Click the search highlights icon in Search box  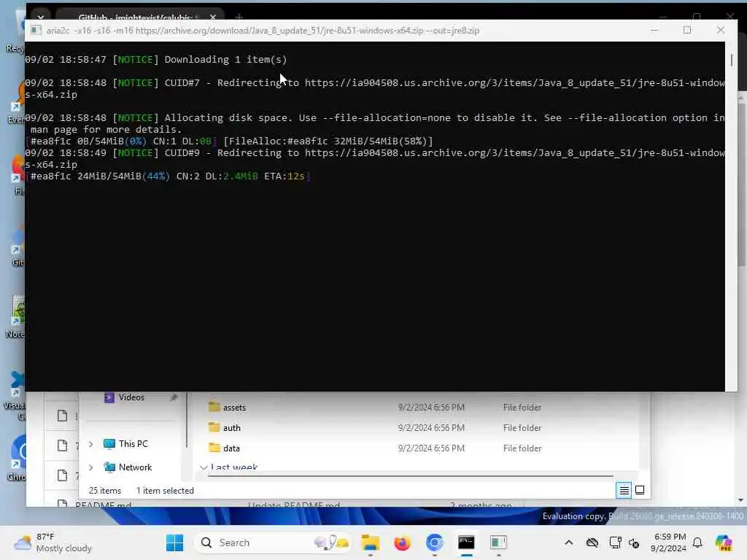(332, 542)
